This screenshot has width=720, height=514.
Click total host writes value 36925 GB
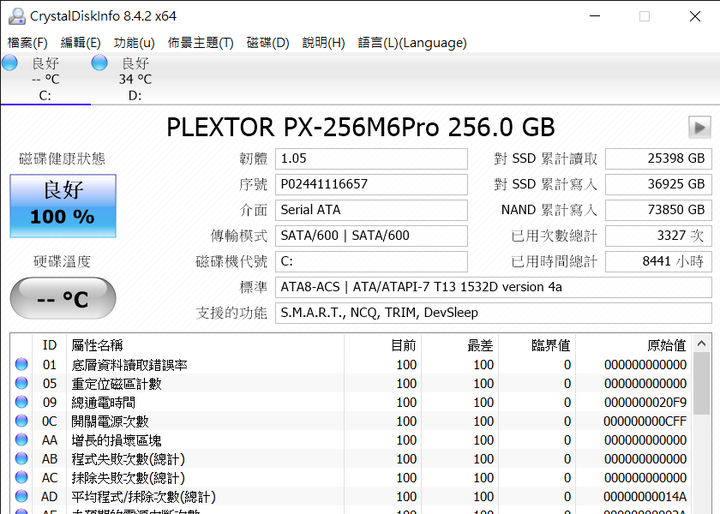tap(658, 184)
